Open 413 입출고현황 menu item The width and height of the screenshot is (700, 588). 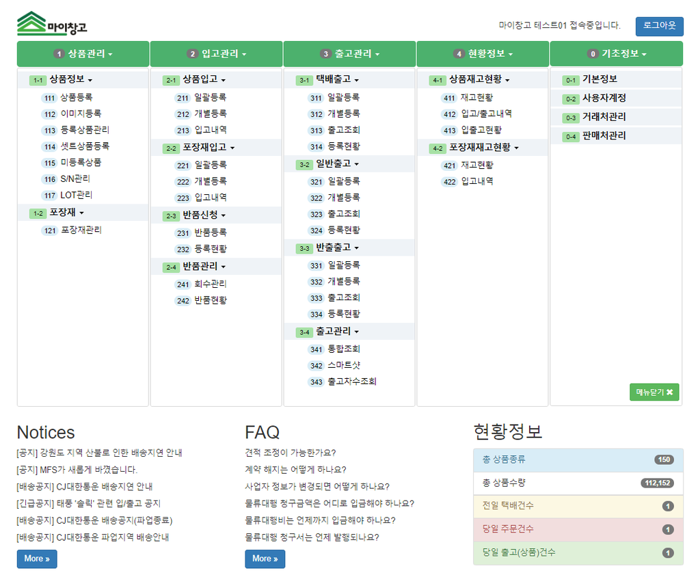[x=472, y=130]
